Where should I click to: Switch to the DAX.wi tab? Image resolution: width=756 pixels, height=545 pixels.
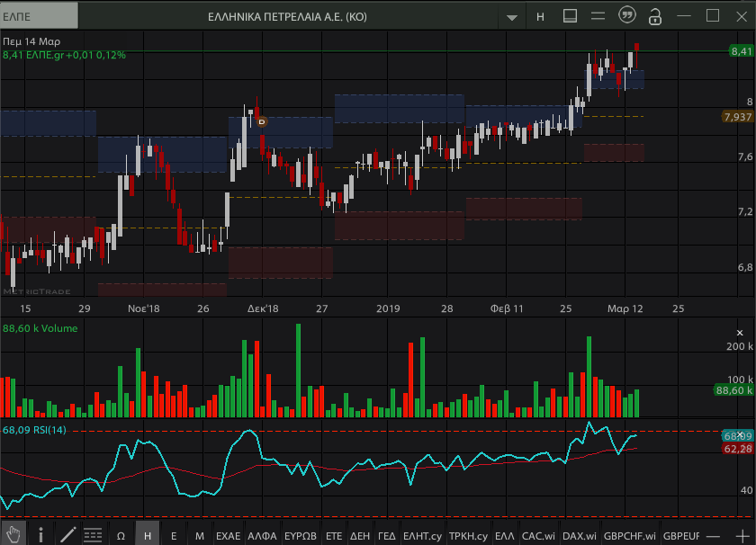point(580,536)
